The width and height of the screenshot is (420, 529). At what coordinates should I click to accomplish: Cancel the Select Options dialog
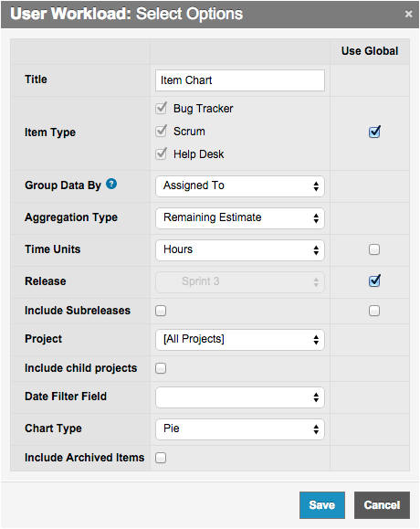click(382, 505)
